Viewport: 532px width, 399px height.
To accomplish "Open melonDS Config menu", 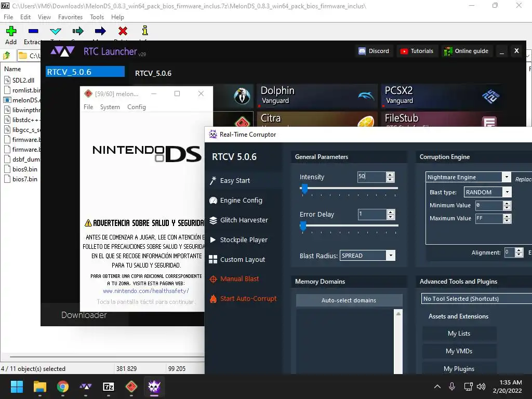I will point(137,107).
